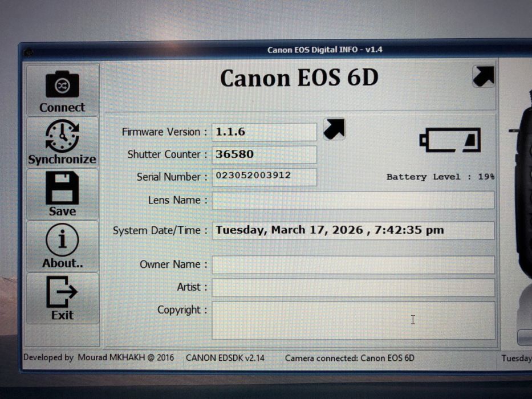Screen dimensions: 532x399
Task: Click the "Firmware Version :" label
Action: [164, 132]
